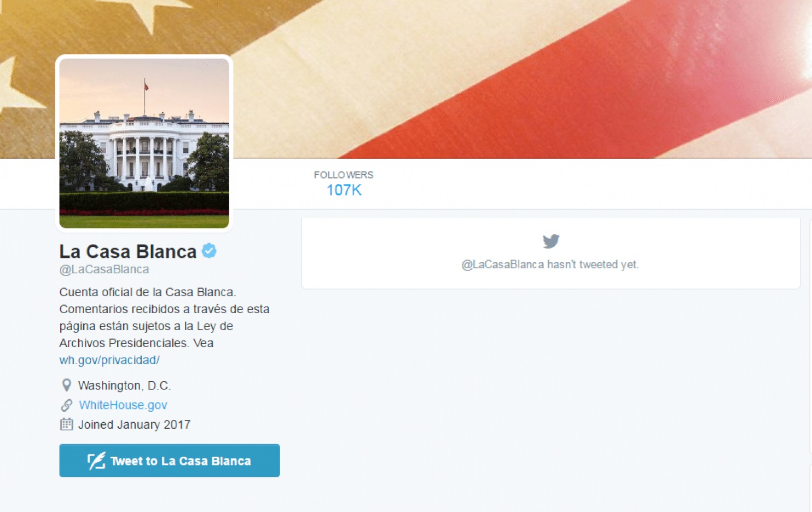Click the Washington, D.C. location text
Image resolution: width=812 pixels, height=512 pixels.
125,386
